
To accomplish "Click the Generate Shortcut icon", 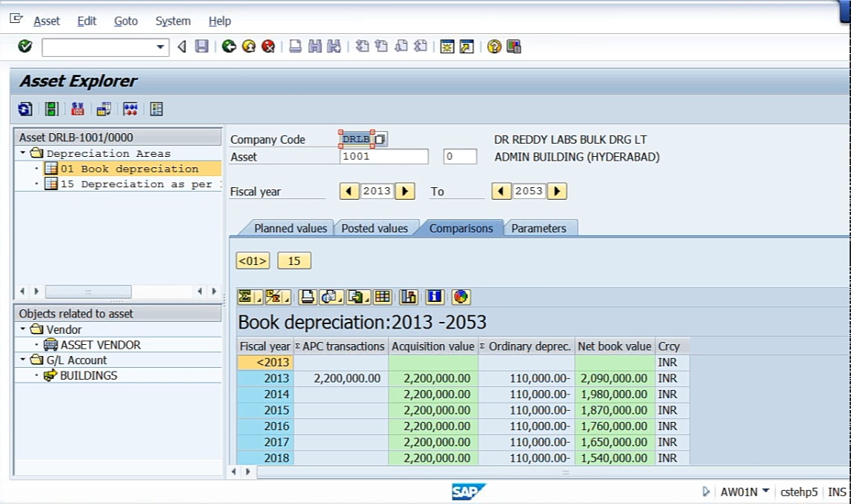I will [x=467, y=47].
